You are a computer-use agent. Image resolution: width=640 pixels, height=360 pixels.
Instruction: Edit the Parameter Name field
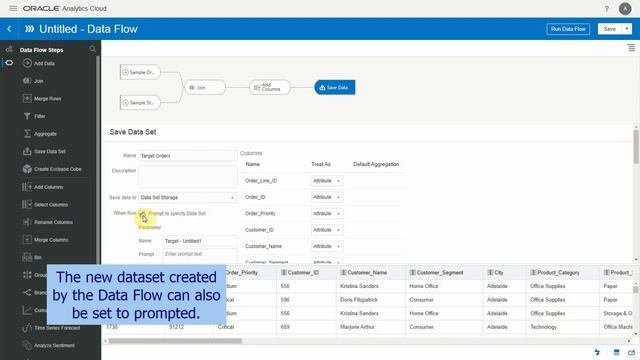pyautogui.click(x=199, y=241)
